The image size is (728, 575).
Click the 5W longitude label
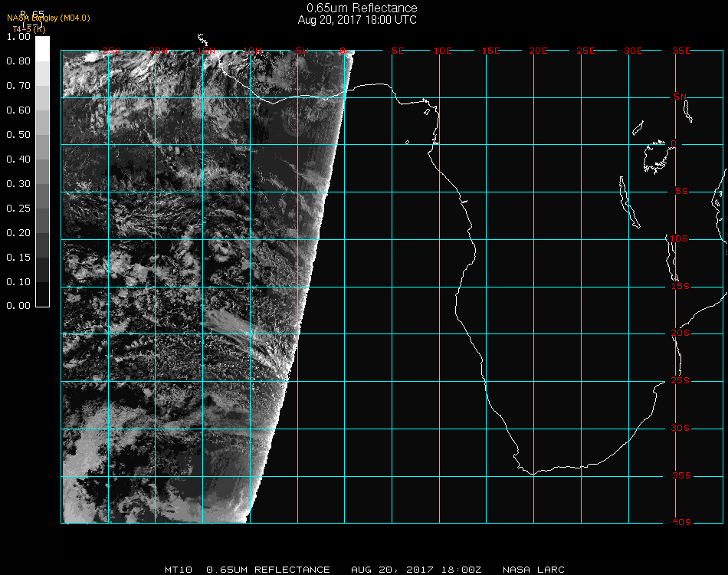tap(302, 51)
